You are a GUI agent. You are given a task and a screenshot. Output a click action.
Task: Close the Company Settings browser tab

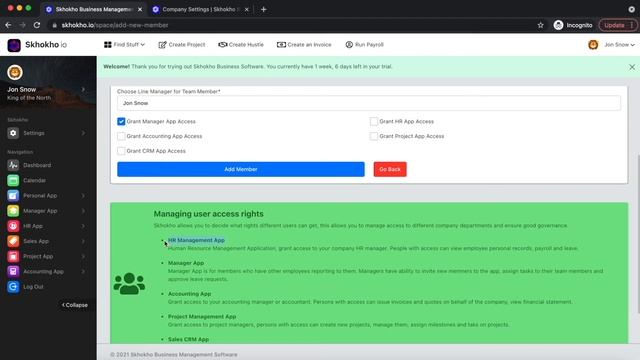(247, 9)
